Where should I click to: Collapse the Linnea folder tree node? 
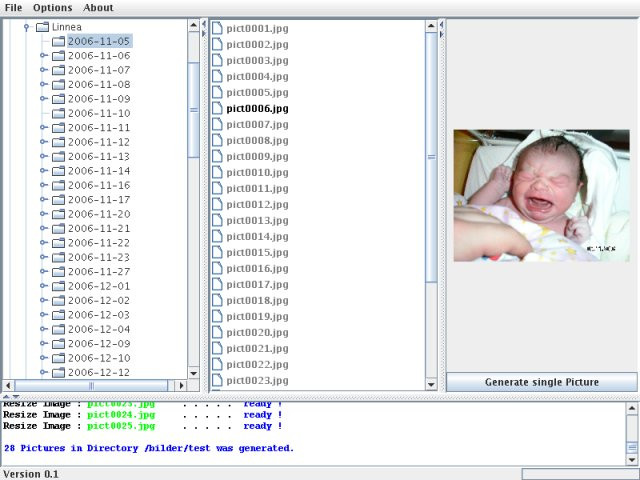click(x=27, y=27)
